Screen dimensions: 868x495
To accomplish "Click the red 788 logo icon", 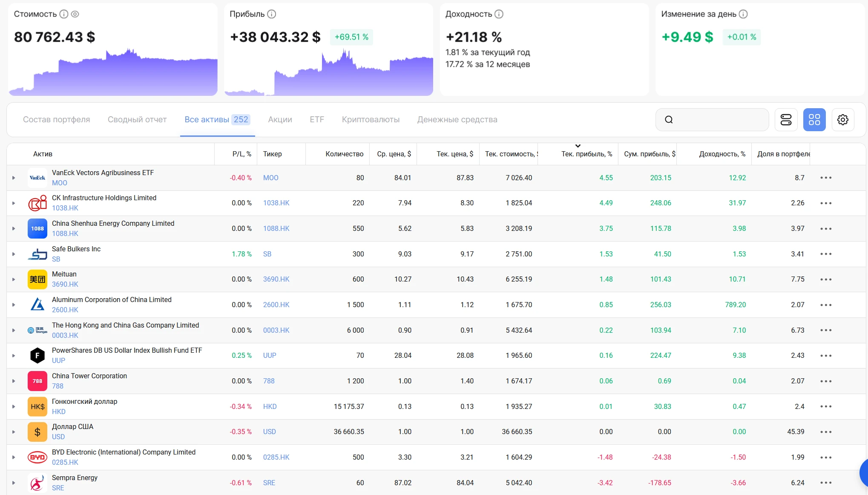I will point(37,381).
